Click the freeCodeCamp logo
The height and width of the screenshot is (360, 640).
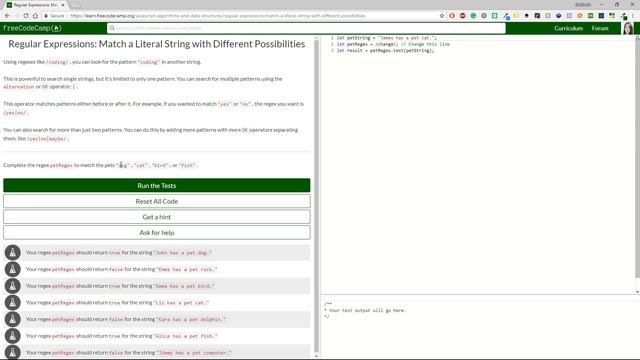pyautogui.click(x=32, y=28)
